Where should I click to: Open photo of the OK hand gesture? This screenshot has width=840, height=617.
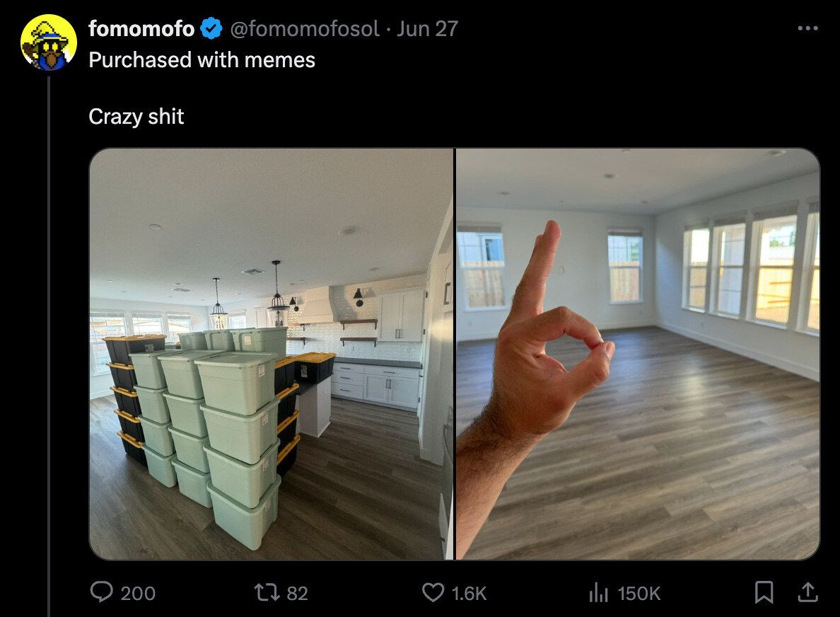coord(638,354)
